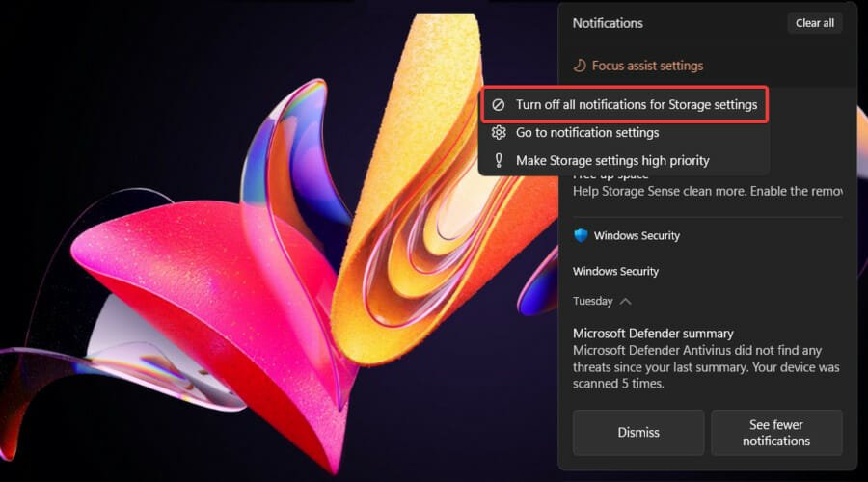This screenshot has height=482, width=868.
Task: Click the Focus assist moon icon
Action: (x=580, y=66)
